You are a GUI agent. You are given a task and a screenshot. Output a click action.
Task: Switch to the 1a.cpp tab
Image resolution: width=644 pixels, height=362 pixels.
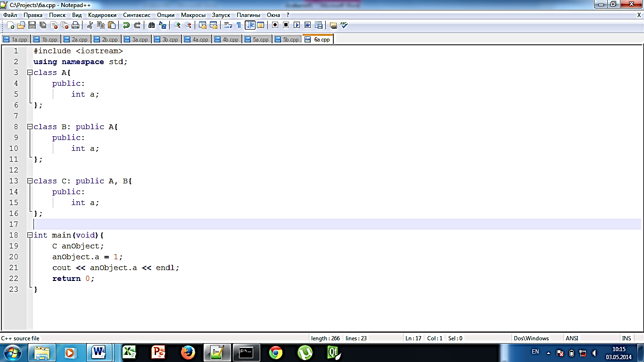pos(16,40)
